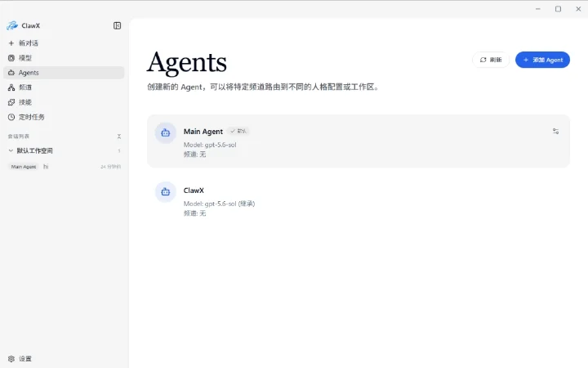Image resolution: width=588 pixels, height=368 pixels.
Task: Start a new conversation via 新对话
Action: click(64, 43)
